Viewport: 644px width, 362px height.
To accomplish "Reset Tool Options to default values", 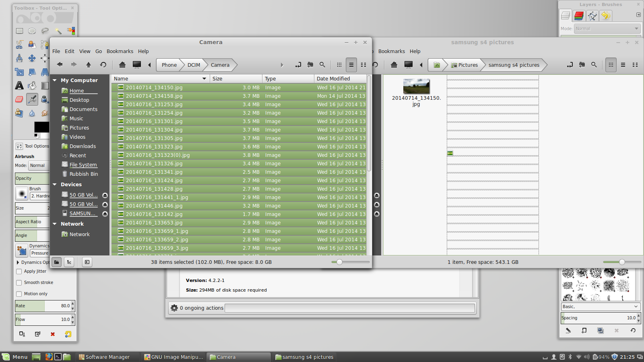I will point(68,334).
